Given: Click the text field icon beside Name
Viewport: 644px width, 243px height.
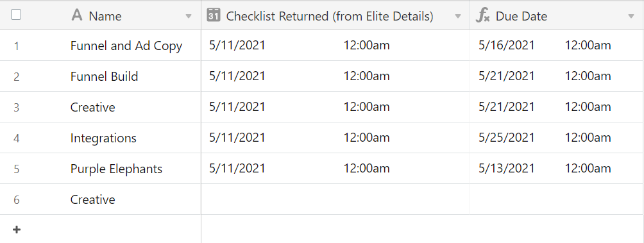Looking at the screenshot, I should coord(77,15).
